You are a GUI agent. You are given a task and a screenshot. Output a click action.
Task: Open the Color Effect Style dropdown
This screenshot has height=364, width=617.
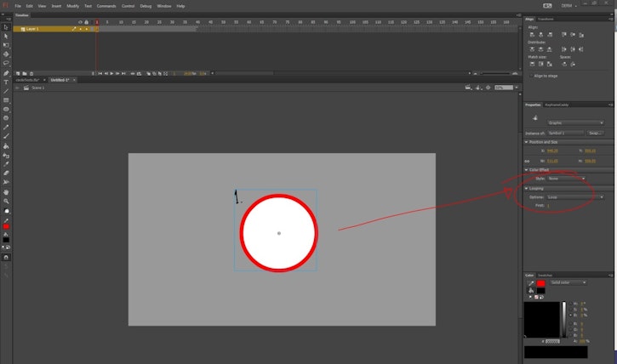pos(566,179)
